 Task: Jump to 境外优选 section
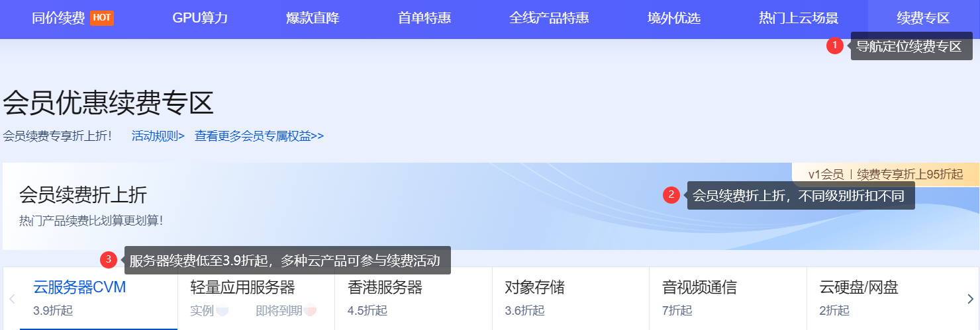[674, 18]
